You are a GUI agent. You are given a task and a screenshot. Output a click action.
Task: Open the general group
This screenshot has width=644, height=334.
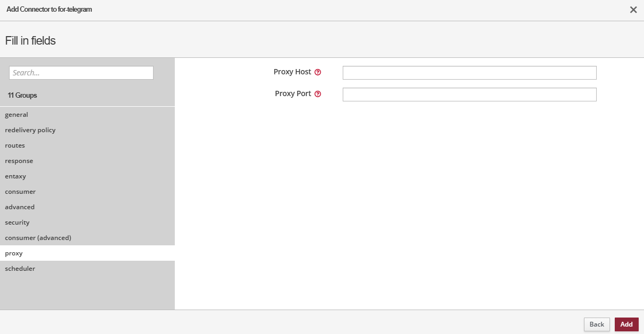tap(16, 115)
